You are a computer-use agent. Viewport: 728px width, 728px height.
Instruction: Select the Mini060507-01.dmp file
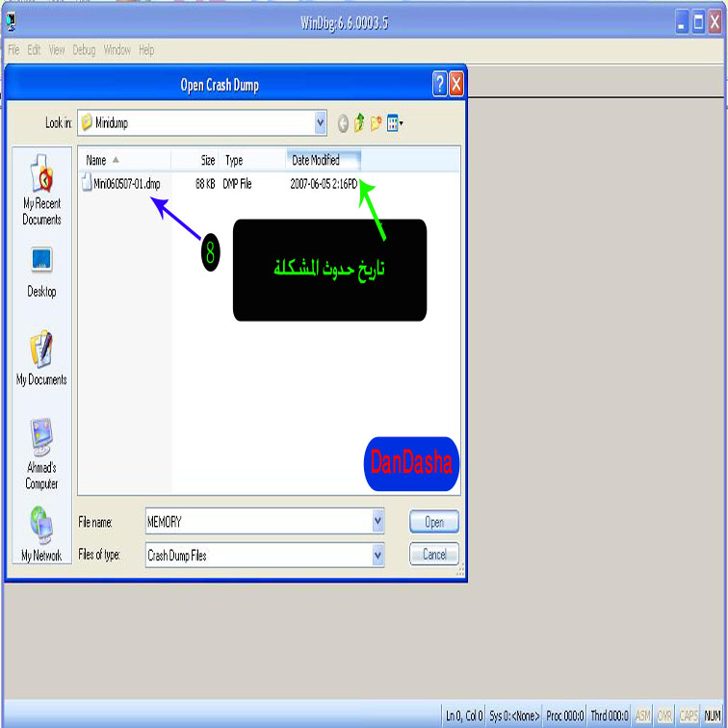(127, 184)
